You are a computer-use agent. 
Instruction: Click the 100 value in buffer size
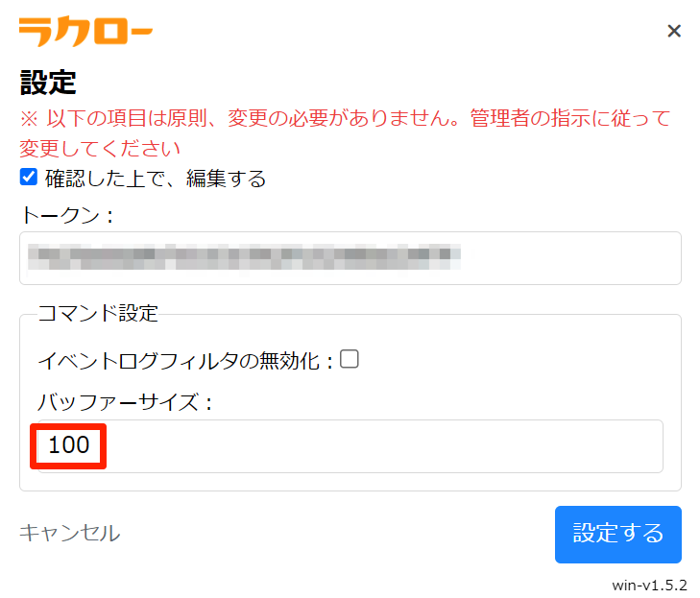coord(68,445)
